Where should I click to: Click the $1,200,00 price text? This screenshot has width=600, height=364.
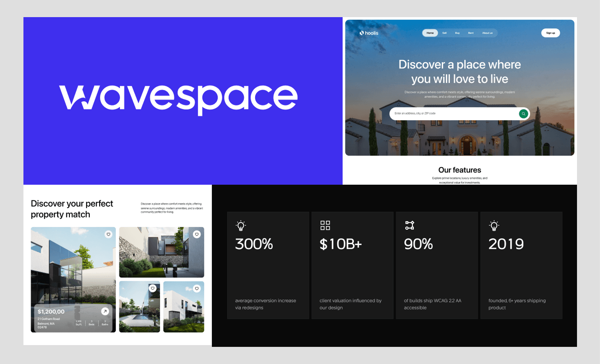51,312
